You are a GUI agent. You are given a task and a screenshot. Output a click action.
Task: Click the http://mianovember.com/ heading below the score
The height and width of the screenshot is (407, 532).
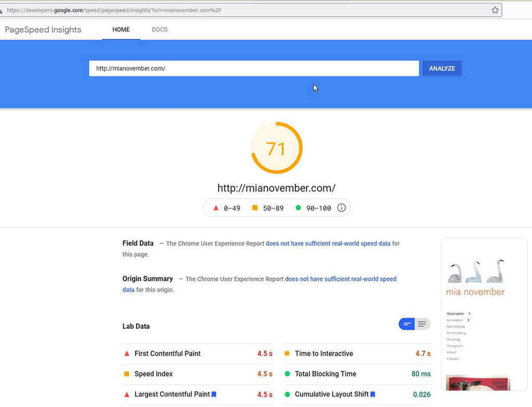pyautogui.click(x=276, y=188)
